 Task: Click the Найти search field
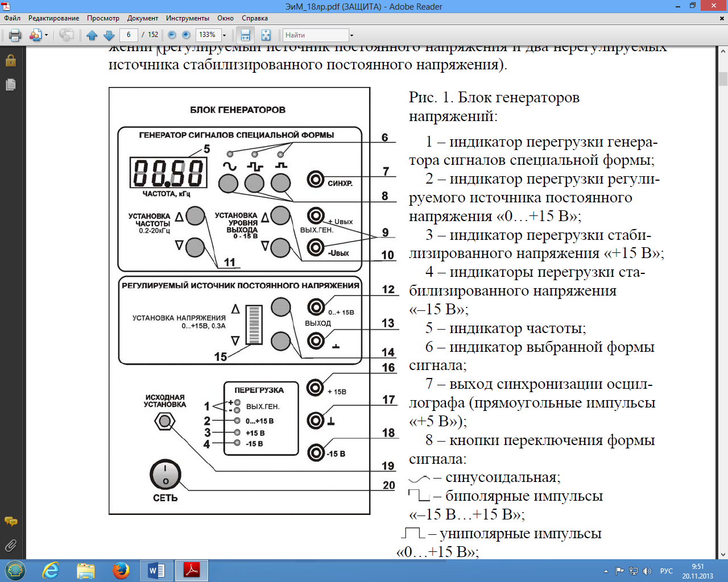(316, 35)
